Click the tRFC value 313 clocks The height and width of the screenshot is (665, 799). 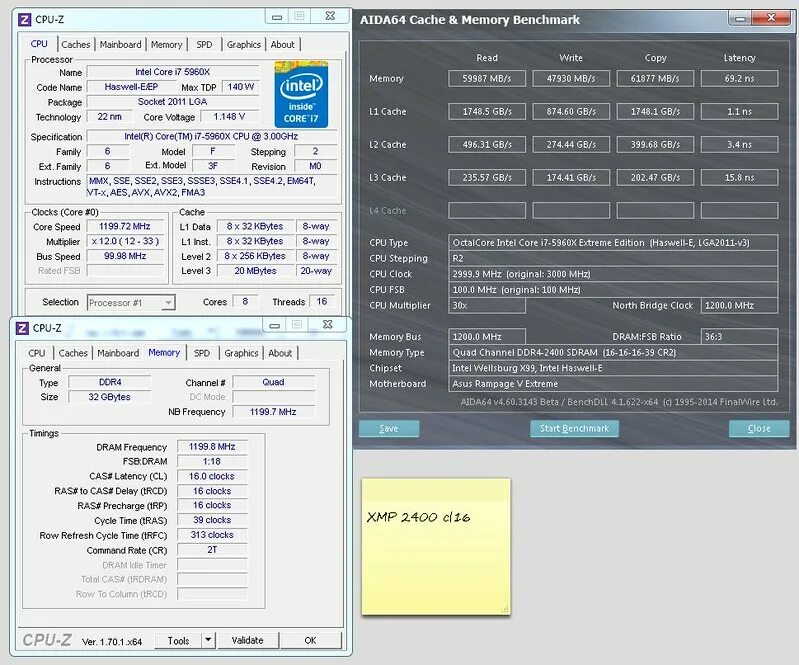click(x=212, y=535)
